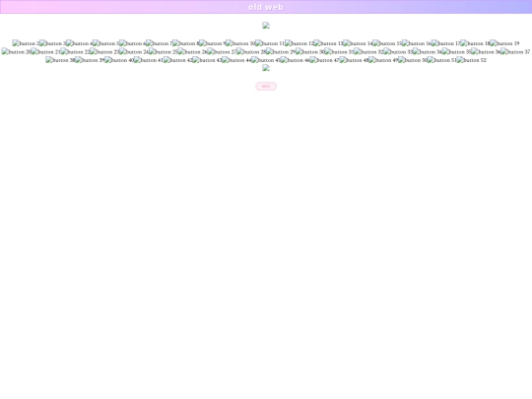Image resolution: width=532 pixels, height=399 pixels.
Task: Click the image labeled button 49
Action: pos(383,60)
